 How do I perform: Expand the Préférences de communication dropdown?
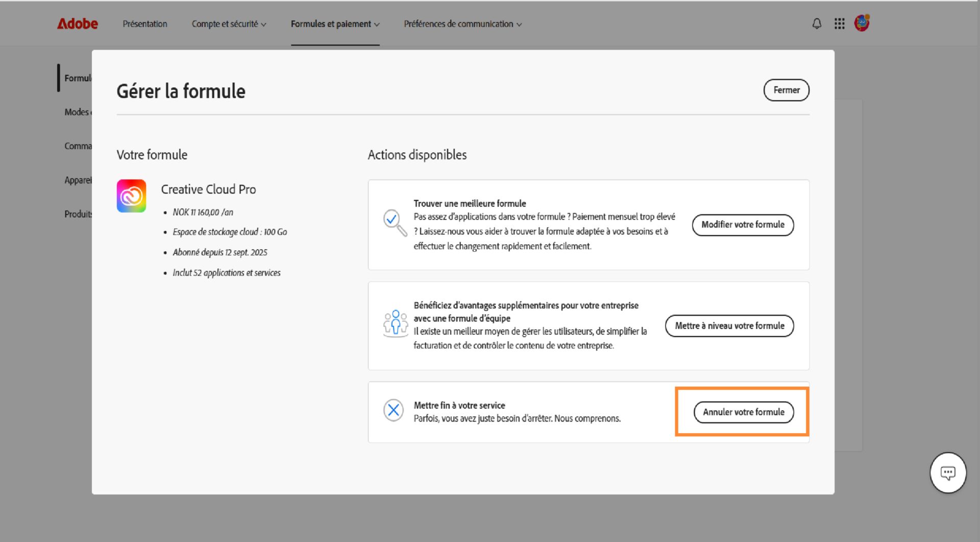click(x=462, y=23)
